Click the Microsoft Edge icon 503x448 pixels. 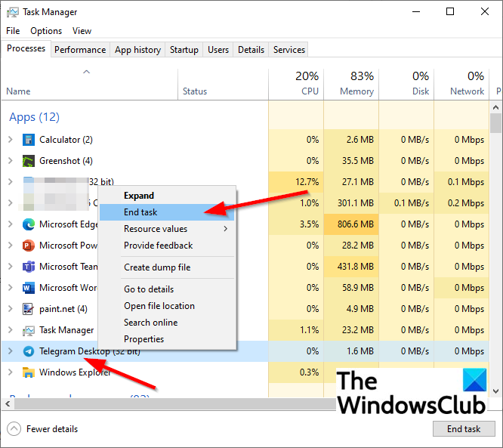[x=28, y=224]
